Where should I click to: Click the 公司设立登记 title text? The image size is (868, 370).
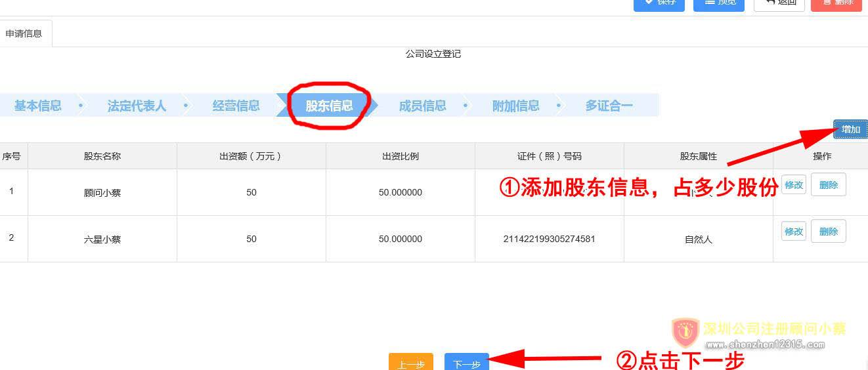(x=433, y=54)
